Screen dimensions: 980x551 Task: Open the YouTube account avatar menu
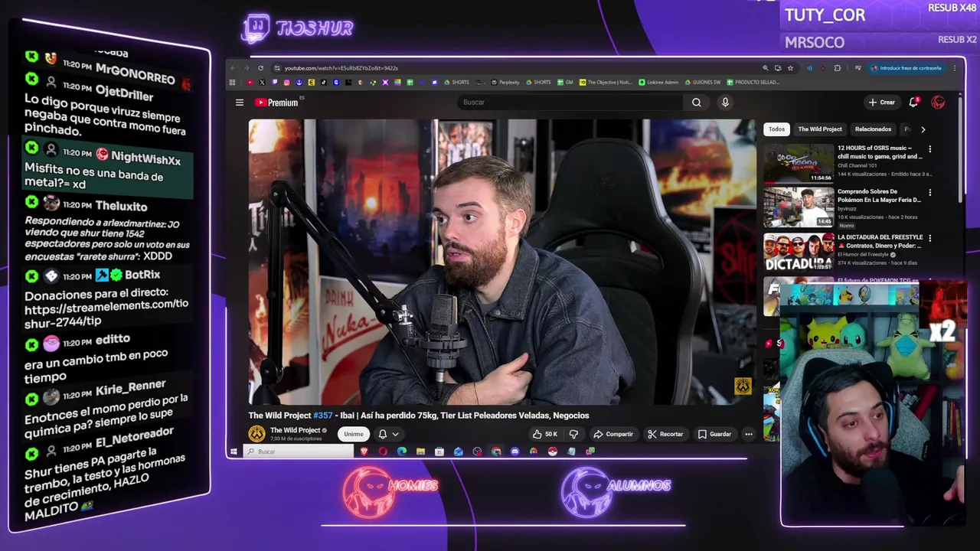[x=938, y=103]
